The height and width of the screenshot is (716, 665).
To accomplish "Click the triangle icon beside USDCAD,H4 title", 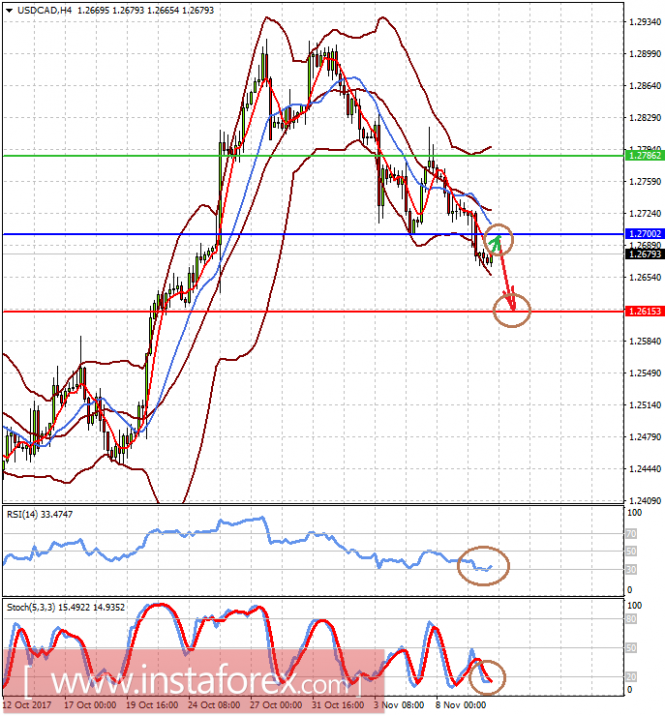I will (9, 10).
